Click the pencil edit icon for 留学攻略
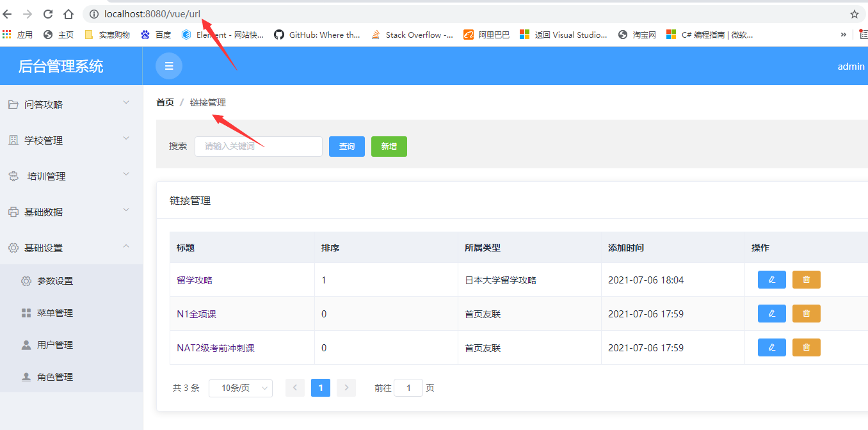868x430 pixels. coord(771,280)
